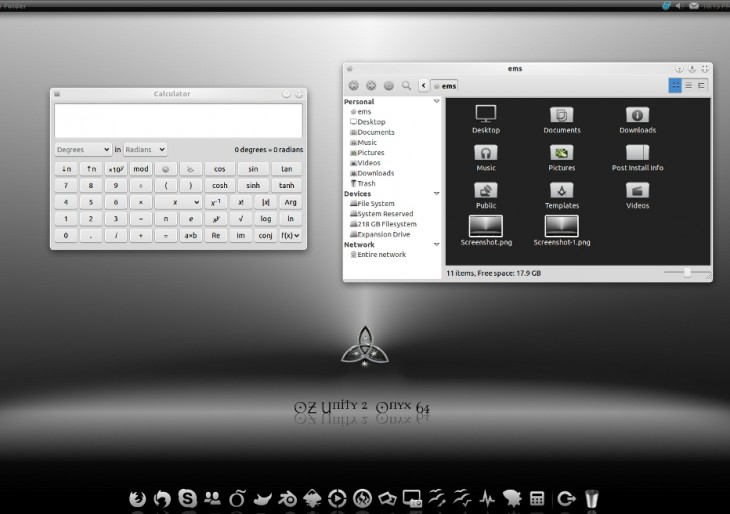Select Expansion Drive in sidebar
730x514 pixels.
click(383, 234)
